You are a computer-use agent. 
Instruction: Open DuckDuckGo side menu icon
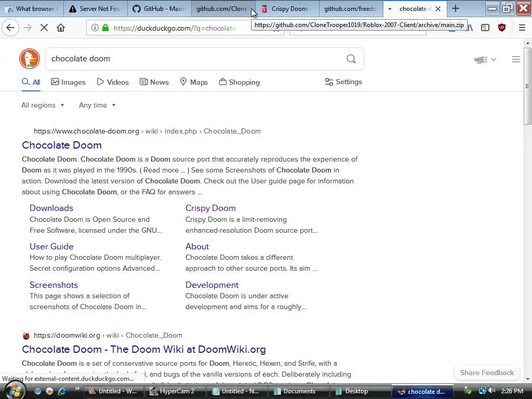pos(516,59)
